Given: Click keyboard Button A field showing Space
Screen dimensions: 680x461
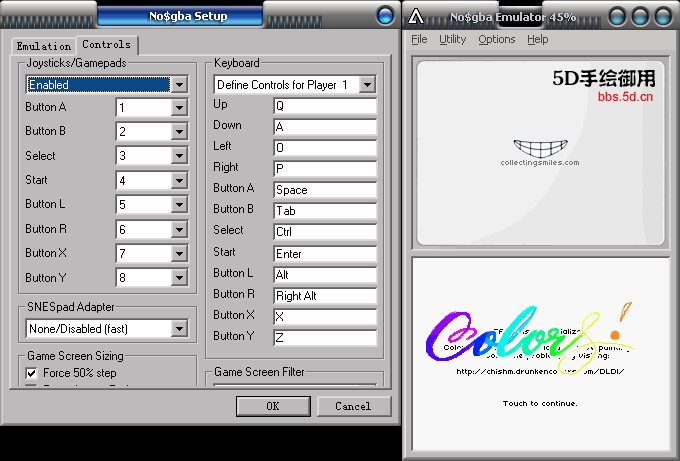Looking at the screenshot, I should [325, 190].
